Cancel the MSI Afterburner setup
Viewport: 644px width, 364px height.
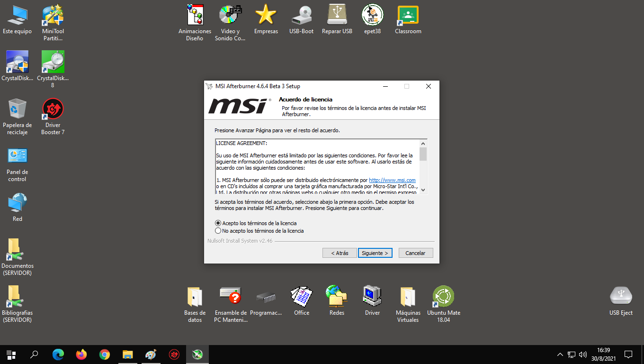click(x=415, y=253)
